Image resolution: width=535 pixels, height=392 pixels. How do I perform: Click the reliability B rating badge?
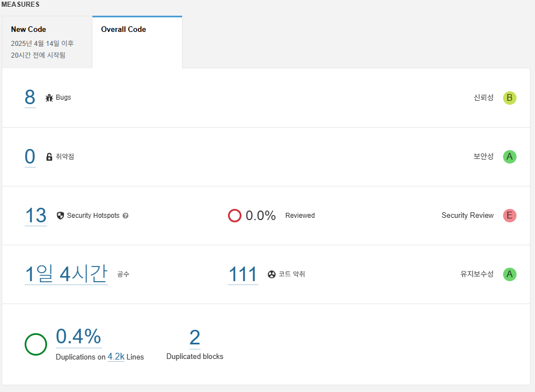coord(509,98)
